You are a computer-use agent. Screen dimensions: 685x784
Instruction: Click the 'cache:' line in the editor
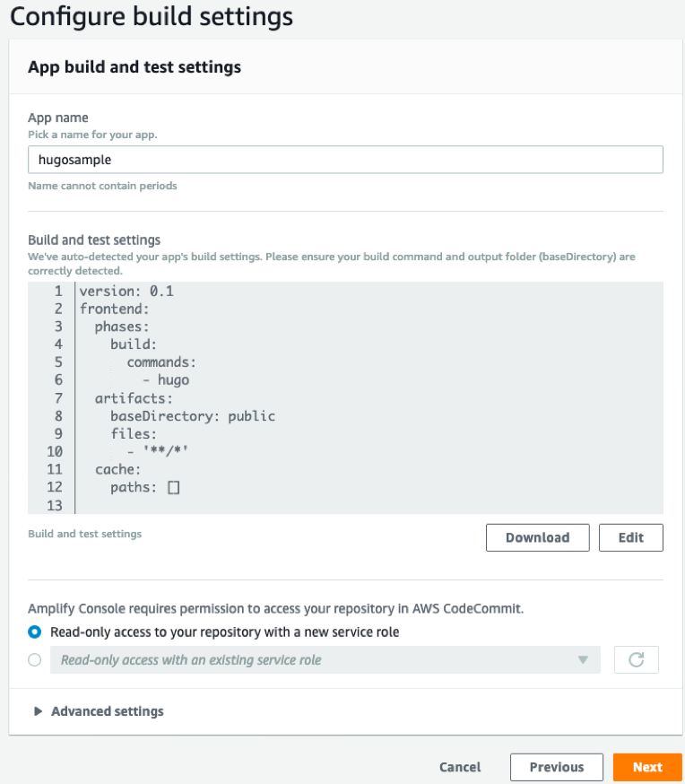tap(118, 470)
